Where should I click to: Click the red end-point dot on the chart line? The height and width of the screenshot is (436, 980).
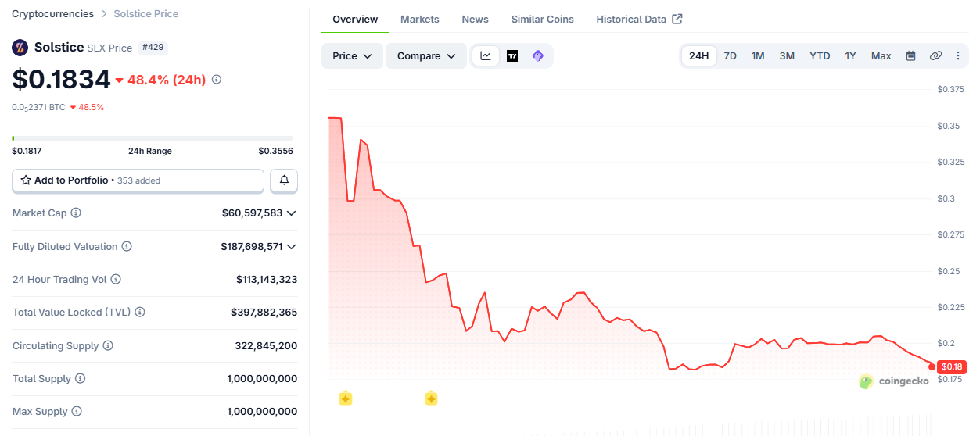(x=932, y=366)
